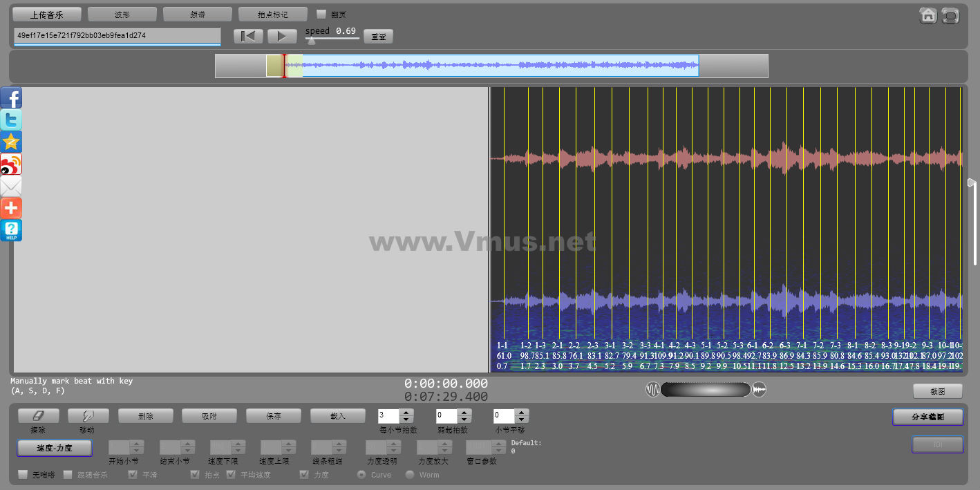Image resolution: width=980 pixels, height=490 pixels.
Task: Click the speed slider handle
Action: pos(312,41)
